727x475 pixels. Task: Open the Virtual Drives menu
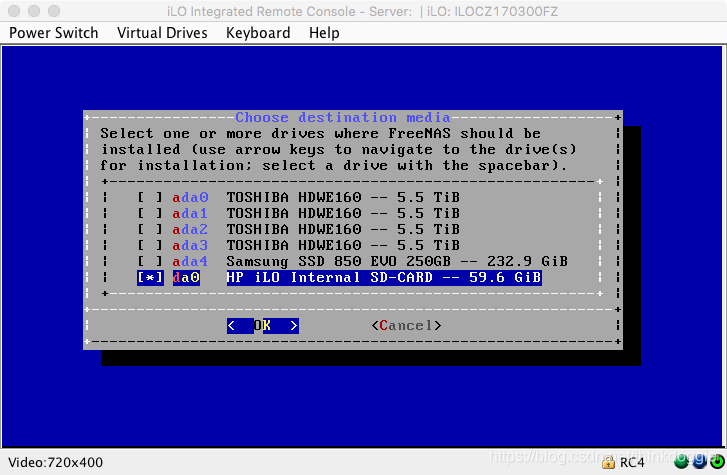162,33
